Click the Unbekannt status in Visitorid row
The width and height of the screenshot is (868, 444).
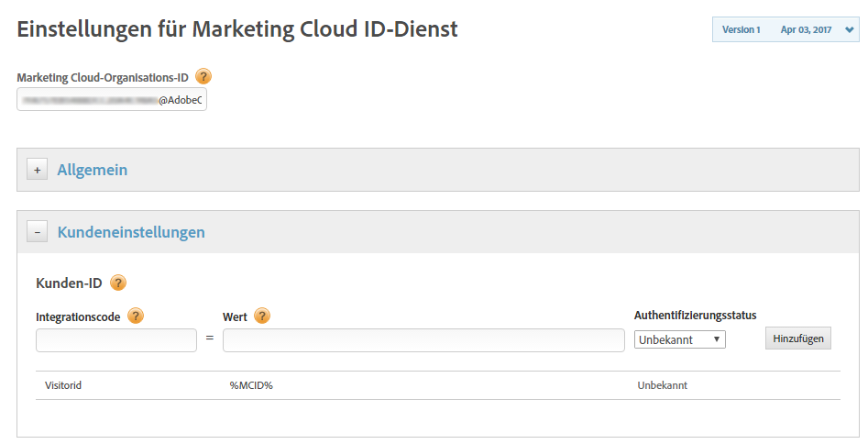coord(662,385)
